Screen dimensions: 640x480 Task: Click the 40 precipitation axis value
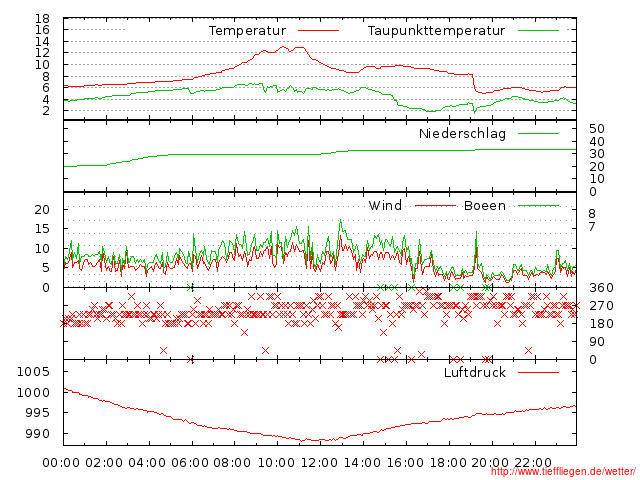coord(597,142)
